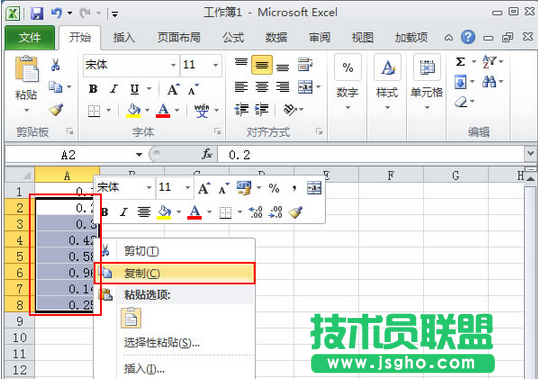Switch to the 公式 Formulas tab

point(233,37)
